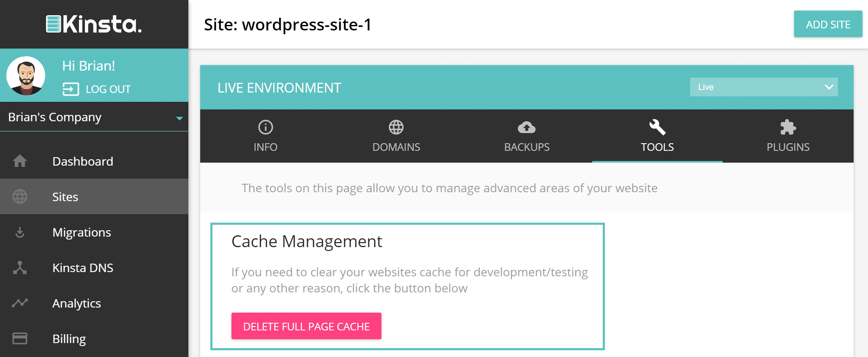Open Migrations in the sidebar
Screen dimensions: 868x357
tap(94, 232)
